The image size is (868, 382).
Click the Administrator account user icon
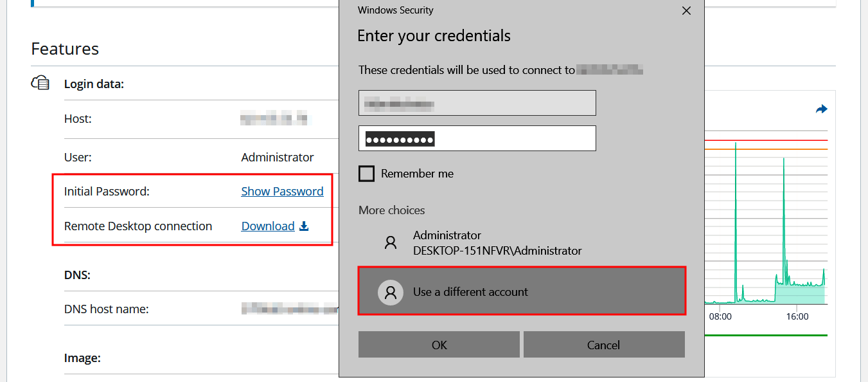tap(390, 242)
